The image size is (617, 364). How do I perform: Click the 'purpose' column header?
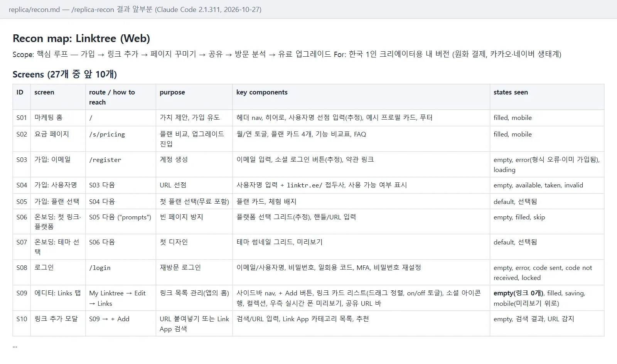194,97
